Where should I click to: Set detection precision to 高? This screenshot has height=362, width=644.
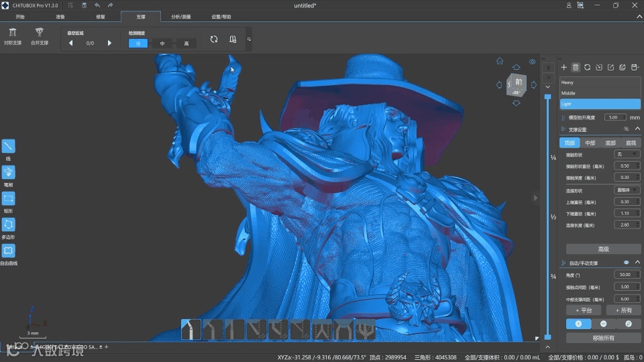(x=186, y=43)
